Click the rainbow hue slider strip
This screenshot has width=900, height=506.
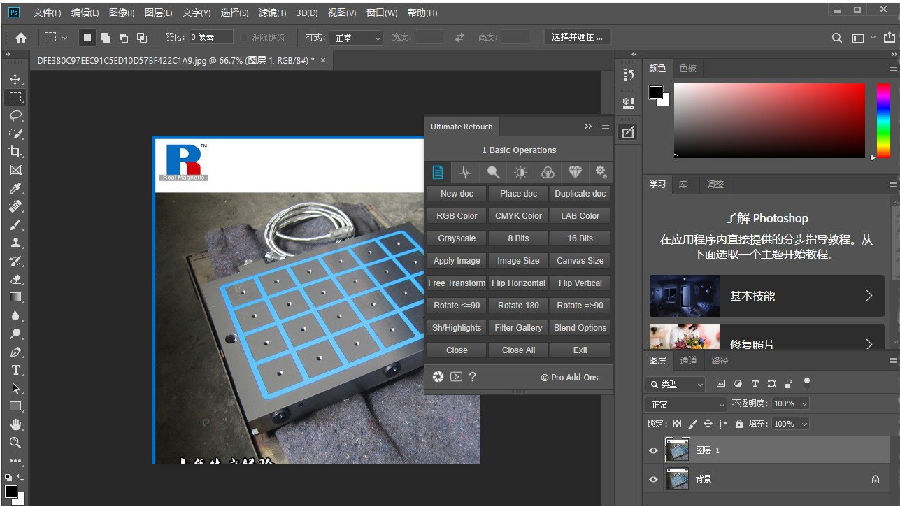[883, 120]
